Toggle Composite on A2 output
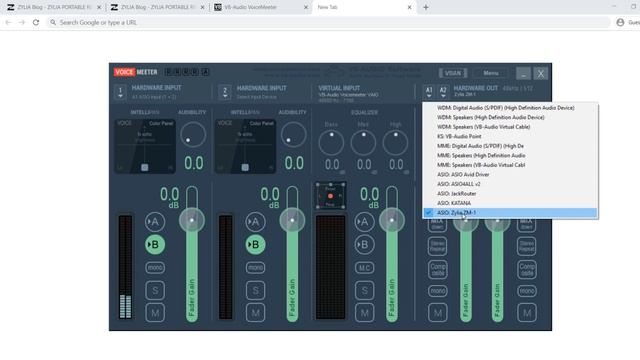This screenshot has height=360, width=640. click(x=527, y=269)
